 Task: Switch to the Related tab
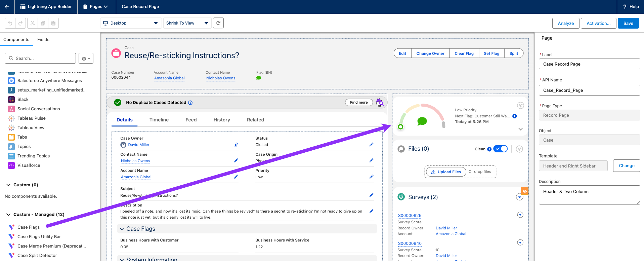pos(256,120)
